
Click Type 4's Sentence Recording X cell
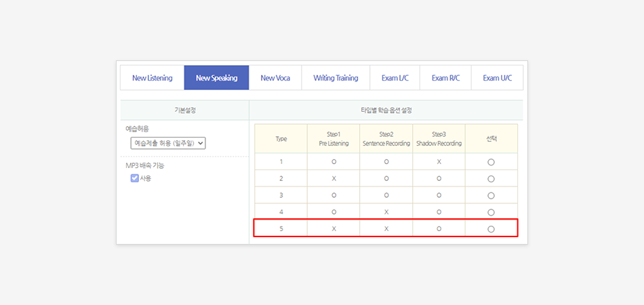pos(386,212)
